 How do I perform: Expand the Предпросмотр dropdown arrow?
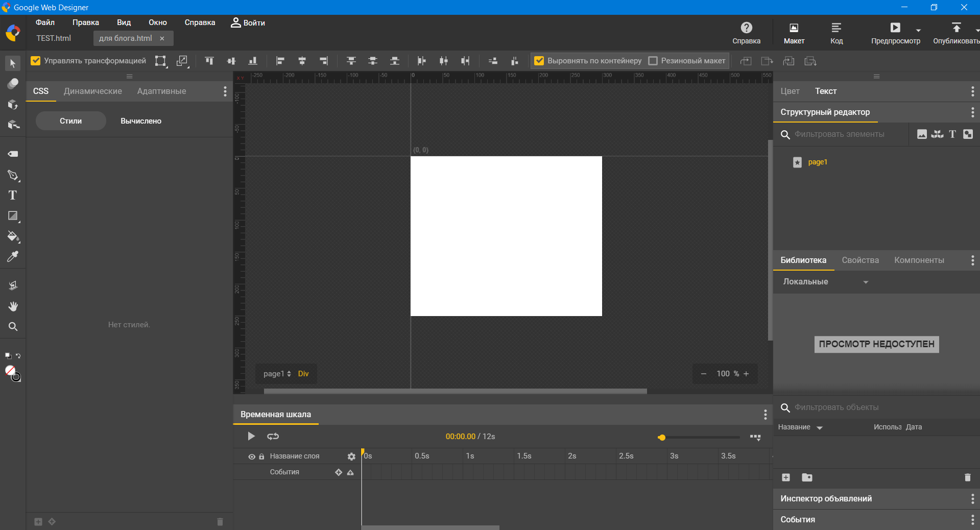point(918,30)
